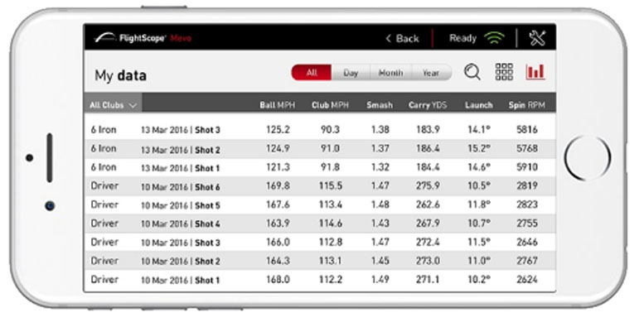Viewport: 644px width, 322px height.
Task: Open Driver 10 Mar Shot 6 row
Action: click(320, 186)
